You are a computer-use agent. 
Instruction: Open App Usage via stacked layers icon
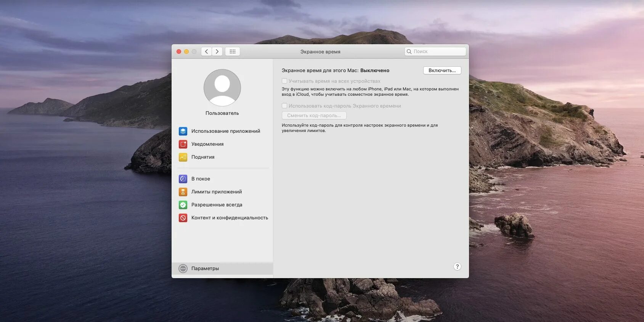point(183,131)
